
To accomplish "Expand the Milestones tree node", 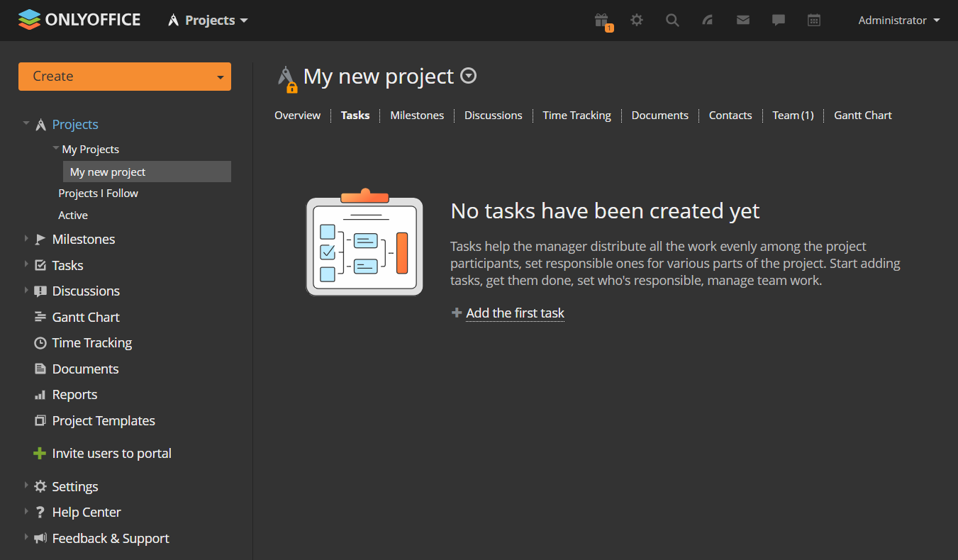I will pyautogui.click(x=26, y=239).
